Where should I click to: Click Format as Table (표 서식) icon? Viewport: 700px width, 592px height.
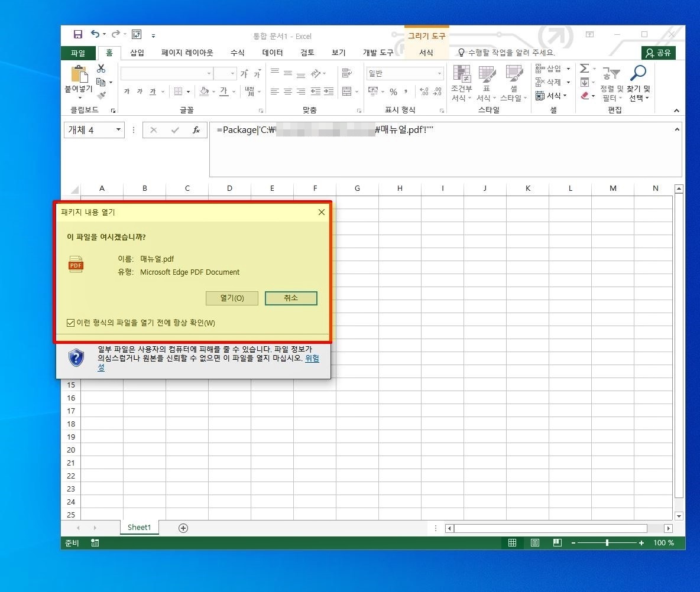click(487, 74)
